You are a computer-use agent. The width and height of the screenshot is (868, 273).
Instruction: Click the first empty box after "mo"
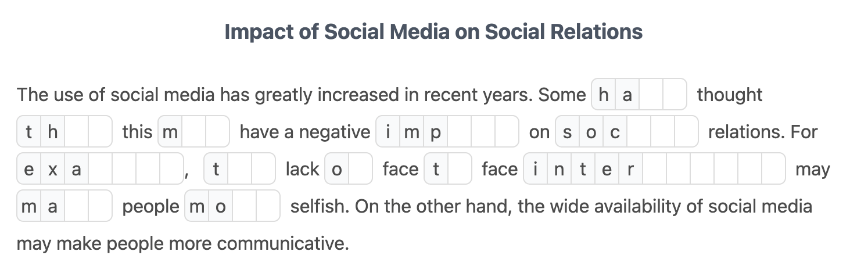click(244, 206)
